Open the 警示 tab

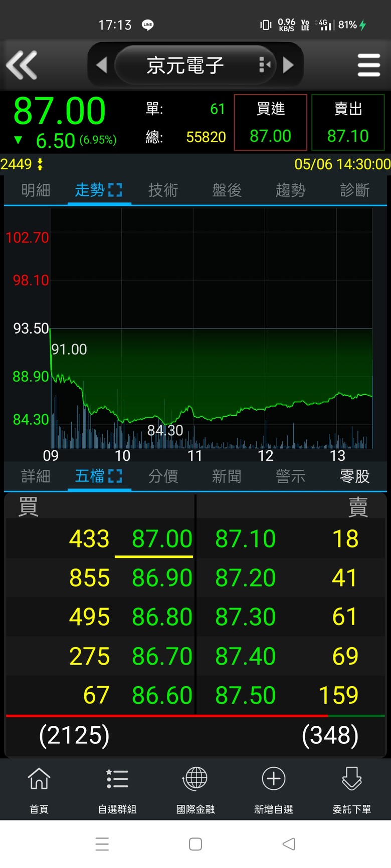pyautogui.click(x=290, y=476)
